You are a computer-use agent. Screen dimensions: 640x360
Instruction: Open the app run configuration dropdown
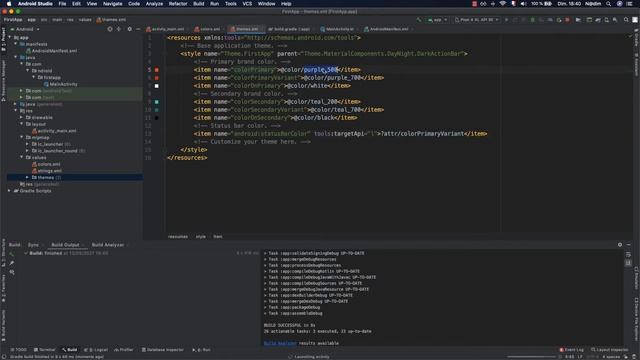(x=437, y=20)
